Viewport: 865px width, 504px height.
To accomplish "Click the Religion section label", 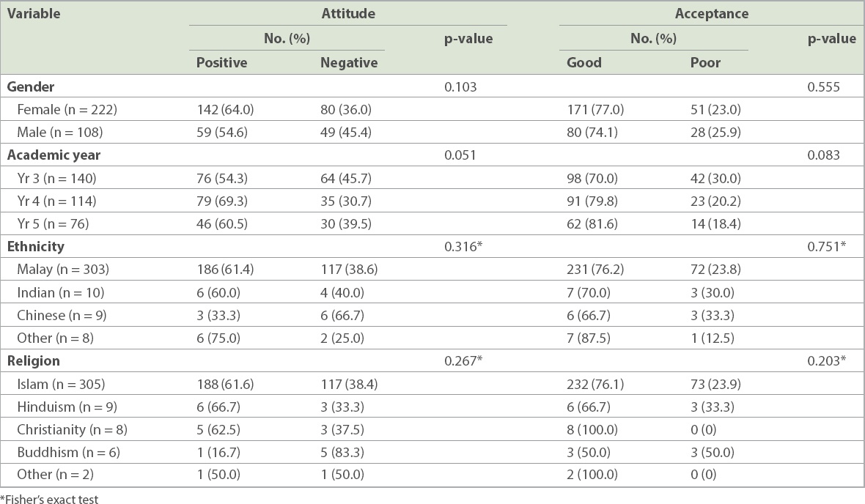I will (x=33, y=360).
